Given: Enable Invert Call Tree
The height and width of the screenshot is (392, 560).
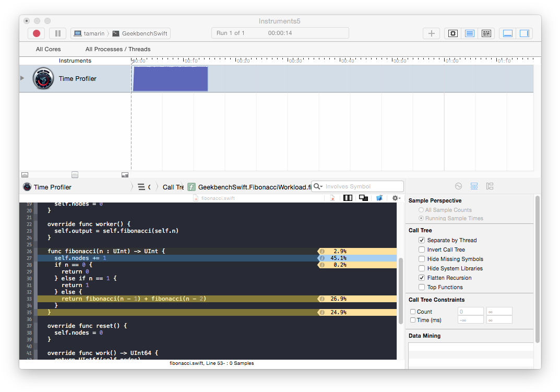Looking at the screenshot, I should tap(422, 250).
